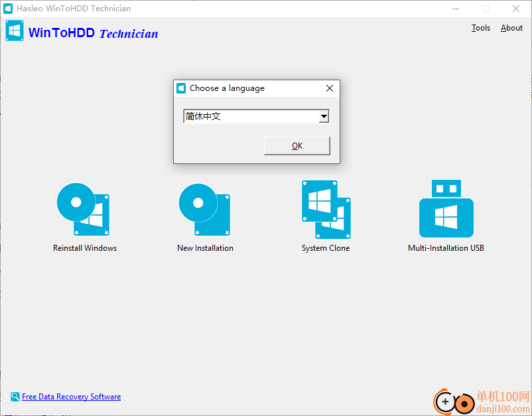Confirm language with the OK button
532x416 pixels.
[297, 146]
